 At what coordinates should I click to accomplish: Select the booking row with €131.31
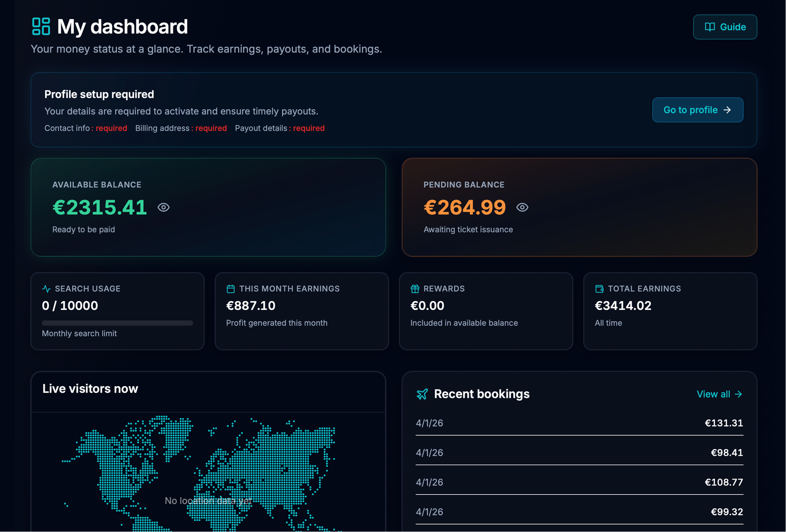tap(579, 423)
